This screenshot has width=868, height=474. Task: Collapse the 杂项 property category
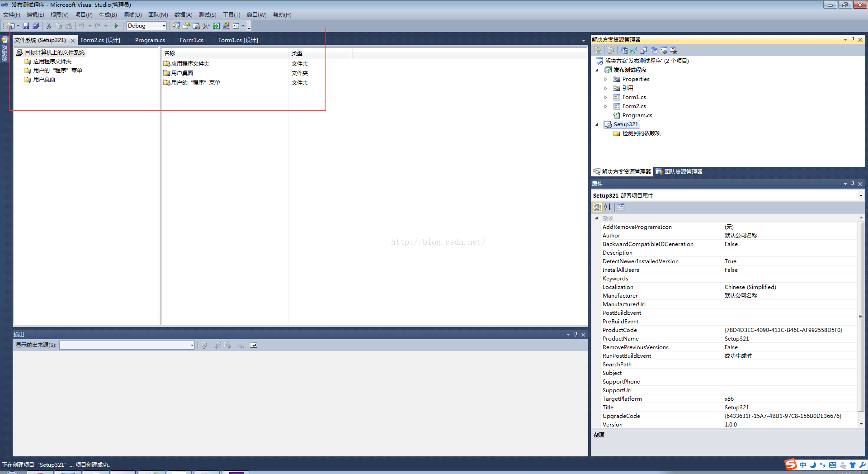(596, 218)
